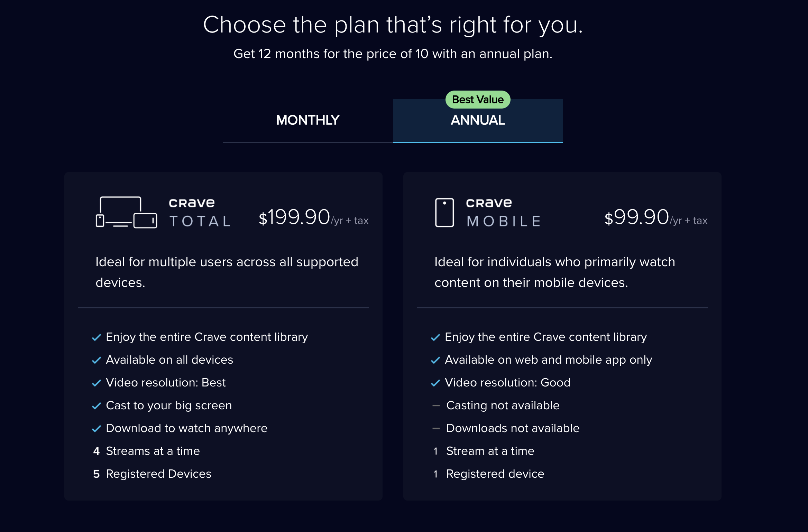
Task: Click the Crave Mobile phone icon
Action: point(444,212)
